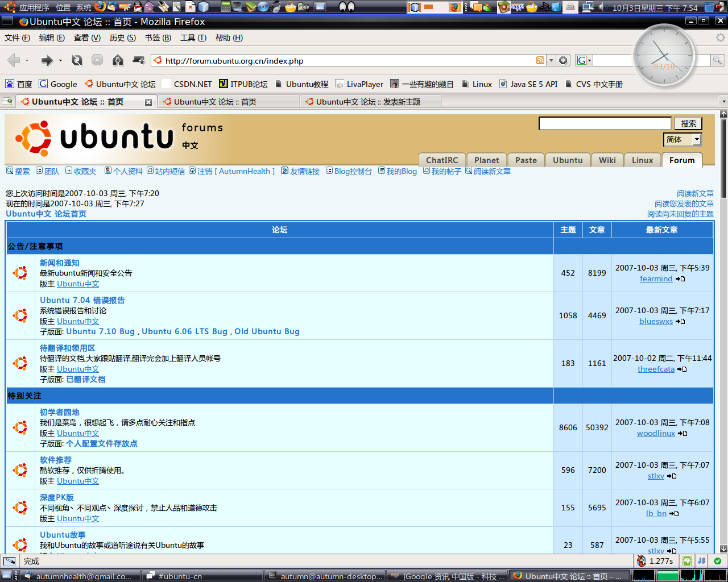Viewport: 728px width, 582px height.
Task: Switch to the 发表新主题 tab
Action: click(x=370, y=102)
